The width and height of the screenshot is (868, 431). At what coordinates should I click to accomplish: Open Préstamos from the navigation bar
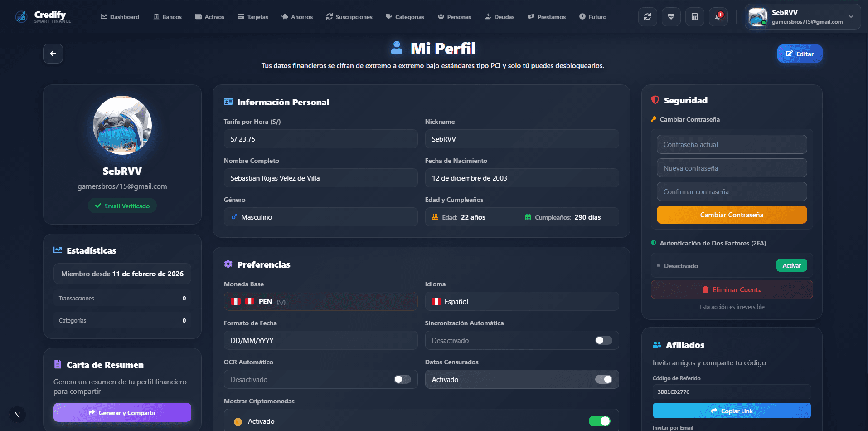coord(547,16)
